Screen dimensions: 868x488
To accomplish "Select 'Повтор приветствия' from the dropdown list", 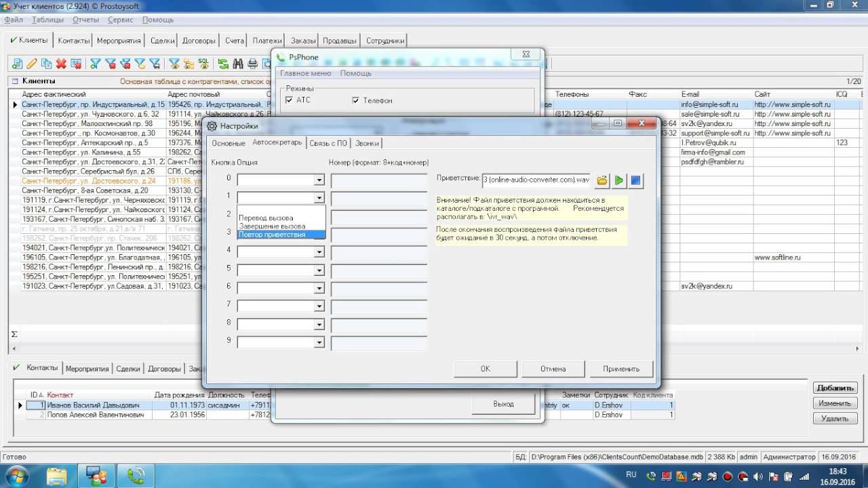I will 281,235.
